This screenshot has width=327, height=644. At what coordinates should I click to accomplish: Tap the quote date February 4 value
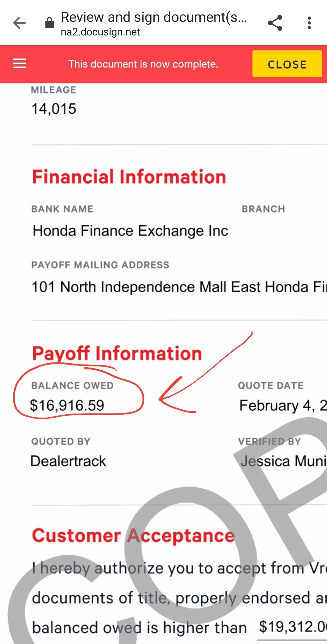[282, 405]
